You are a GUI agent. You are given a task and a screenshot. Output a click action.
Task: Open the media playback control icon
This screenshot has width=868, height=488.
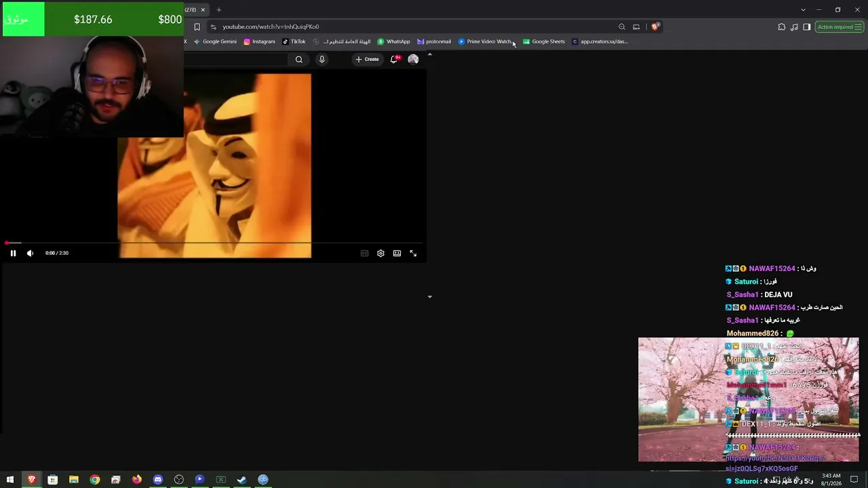794,27
